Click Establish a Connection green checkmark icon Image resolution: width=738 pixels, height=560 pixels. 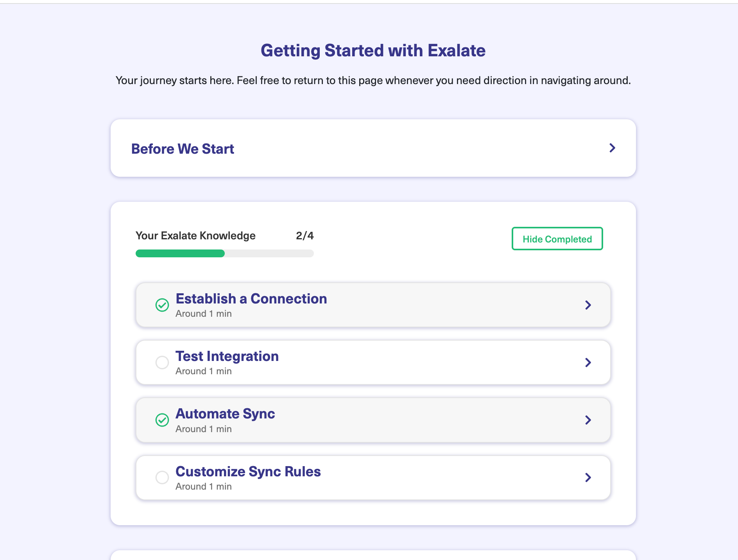coord(162,305)
